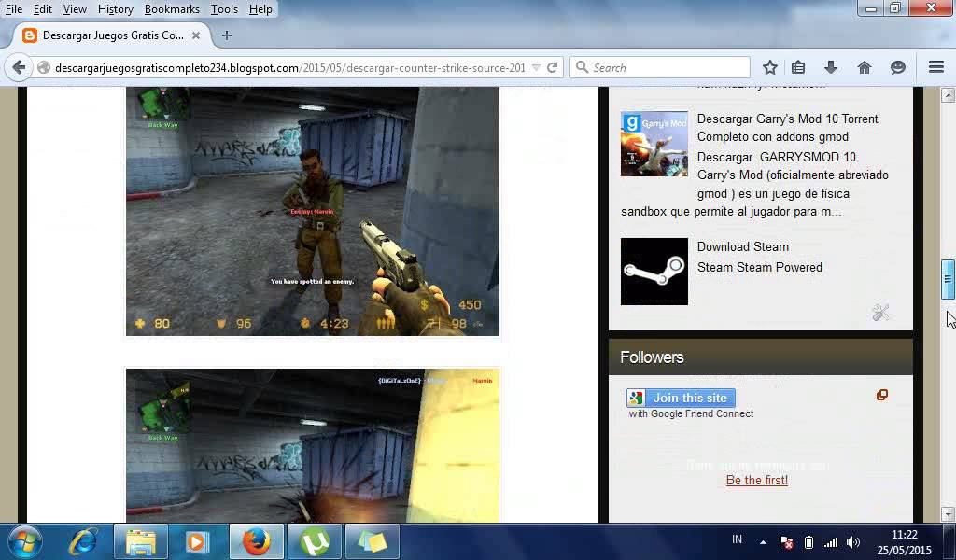956x560 pixels.
Task: Click the second Counter-Strike gunfire screenshot
Action: pyautogui.click(x=312, y=445)
